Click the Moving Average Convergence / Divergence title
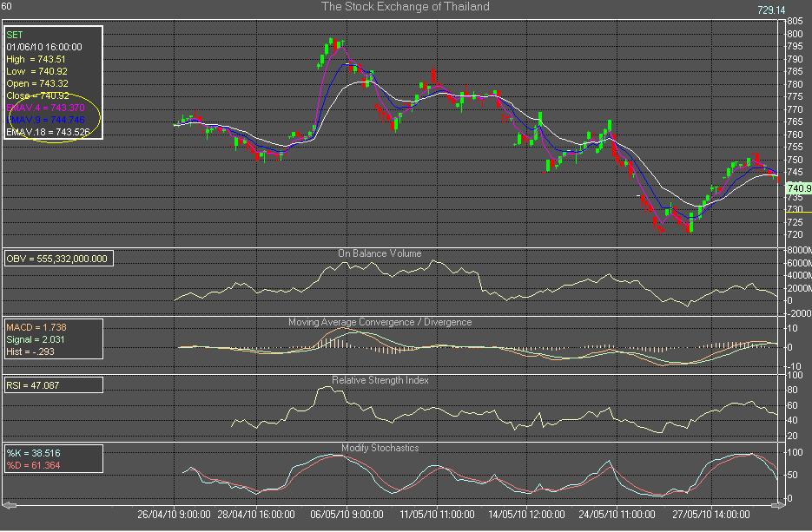The height and width of the screenshot is (532, 812). [380, 322]
